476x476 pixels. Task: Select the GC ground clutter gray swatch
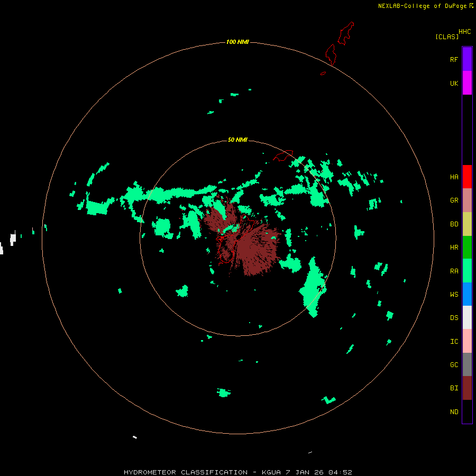pyautogui.click(x=467, y=364)
